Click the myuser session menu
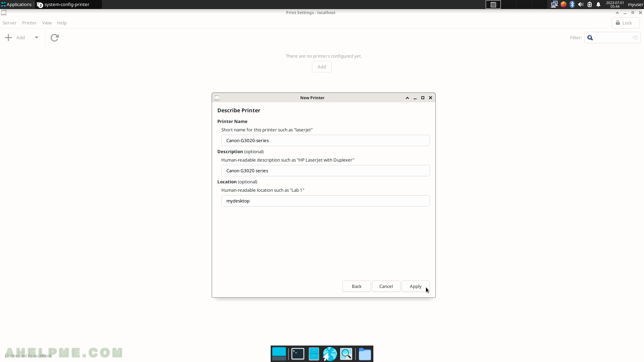This screenshot has height=362, width=644. (635, 4)
